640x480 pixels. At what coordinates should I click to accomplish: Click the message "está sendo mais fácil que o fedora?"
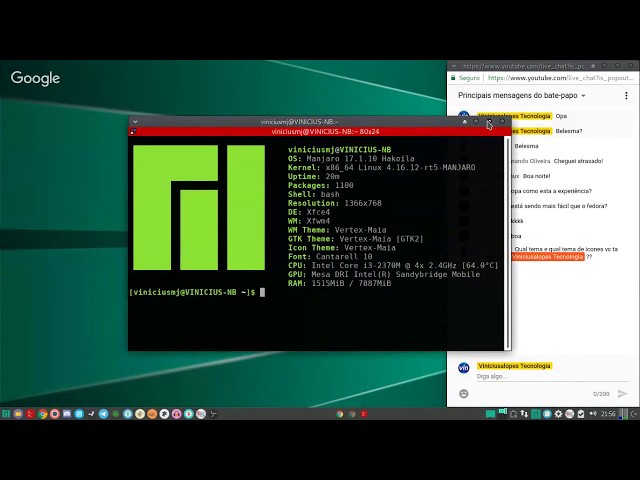pos(559,206)
